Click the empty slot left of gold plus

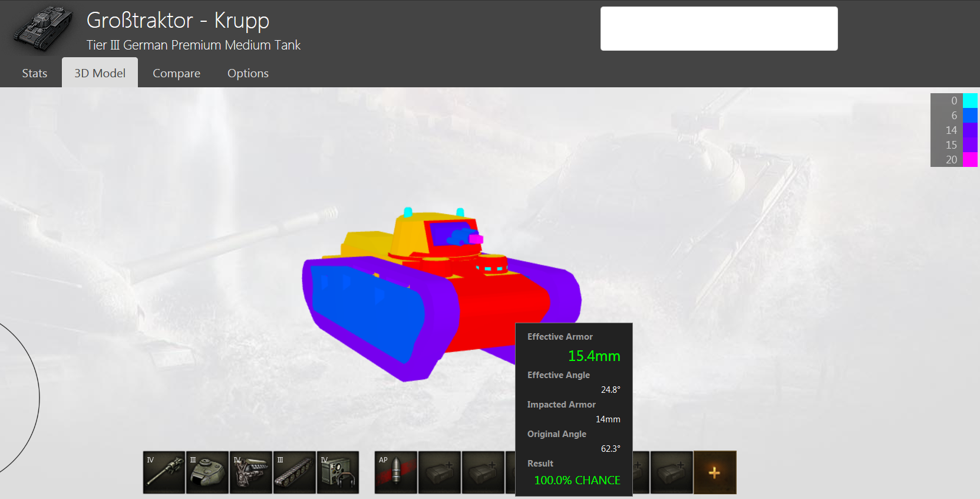[672, 472]
